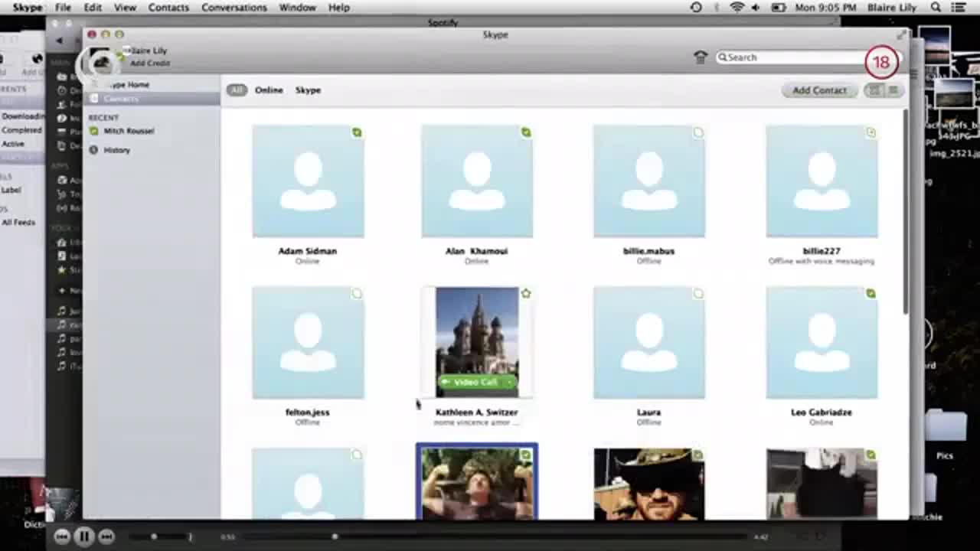The height and width of the screenshot is (551, 980).
Task: Filter contacts by All
Action: [x=237, y=90]
